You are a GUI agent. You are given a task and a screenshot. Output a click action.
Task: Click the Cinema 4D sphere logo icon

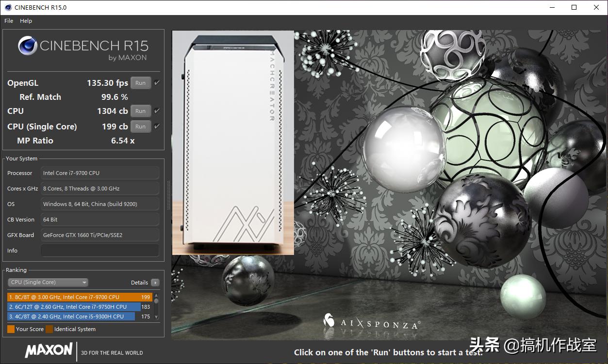pos(28,46)
